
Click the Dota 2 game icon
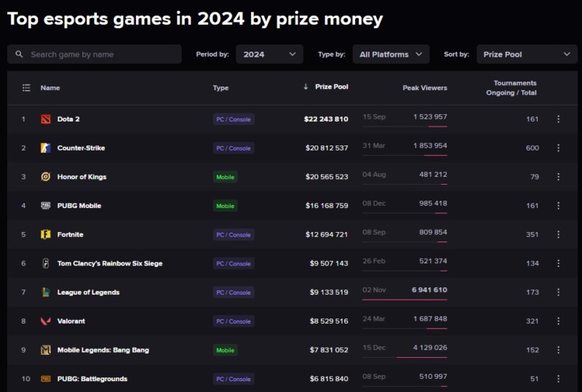[x=46, y=119]
